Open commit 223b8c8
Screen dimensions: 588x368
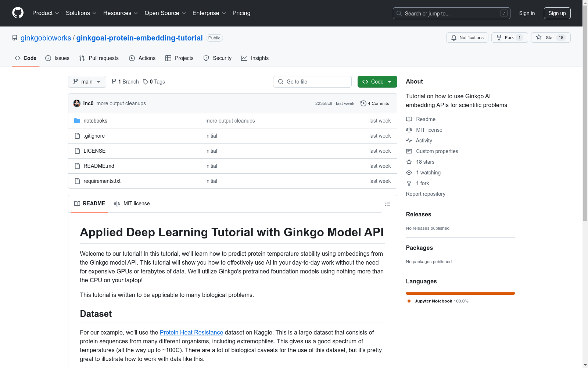(324, 103)
